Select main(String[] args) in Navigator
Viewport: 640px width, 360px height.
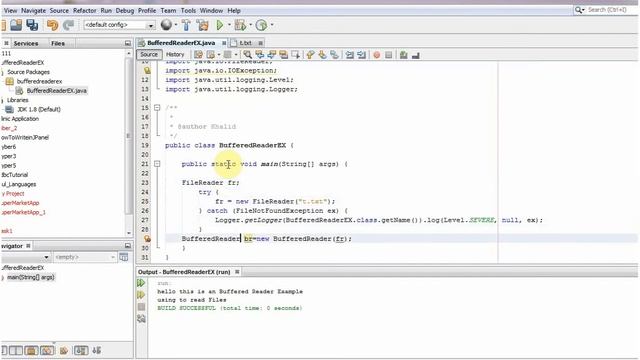click(31, 277)
